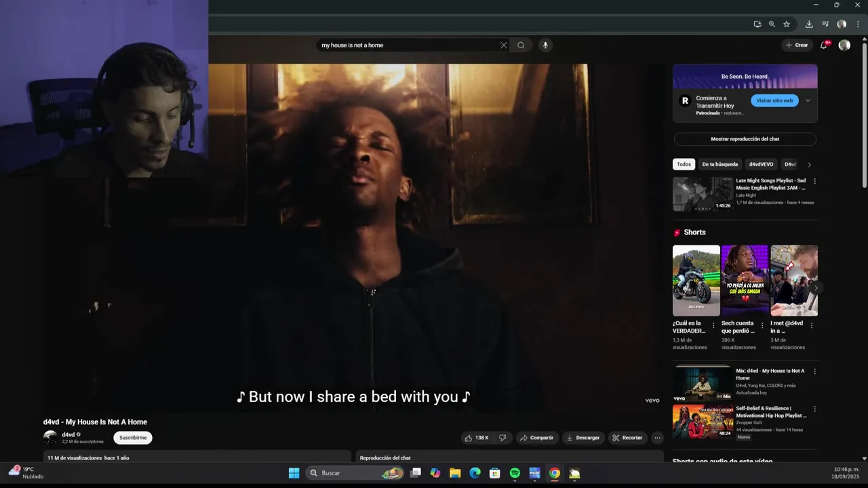The width and height of the screenshot is (868, 488).
Task: Open Chrome downloads icon
Action: pyautogui.click(x=809, y=24)
